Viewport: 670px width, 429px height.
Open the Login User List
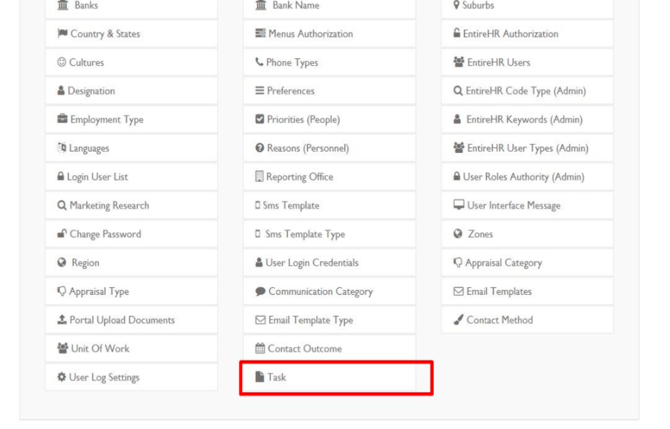131,176
